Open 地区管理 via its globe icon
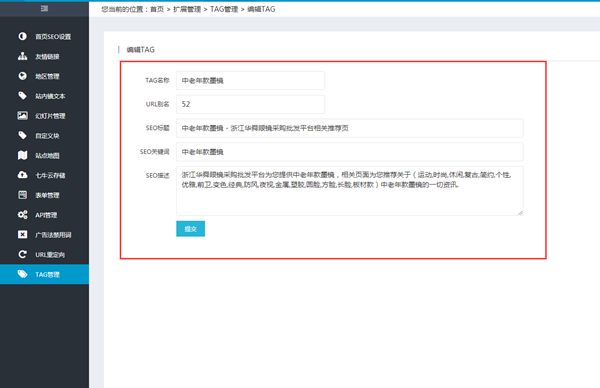 tap(23, 76)
